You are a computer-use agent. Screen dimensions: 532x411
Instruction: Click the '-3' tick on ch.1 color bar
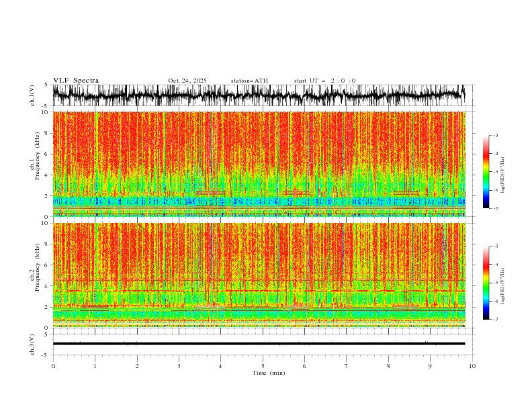click(x=495, y=135)
